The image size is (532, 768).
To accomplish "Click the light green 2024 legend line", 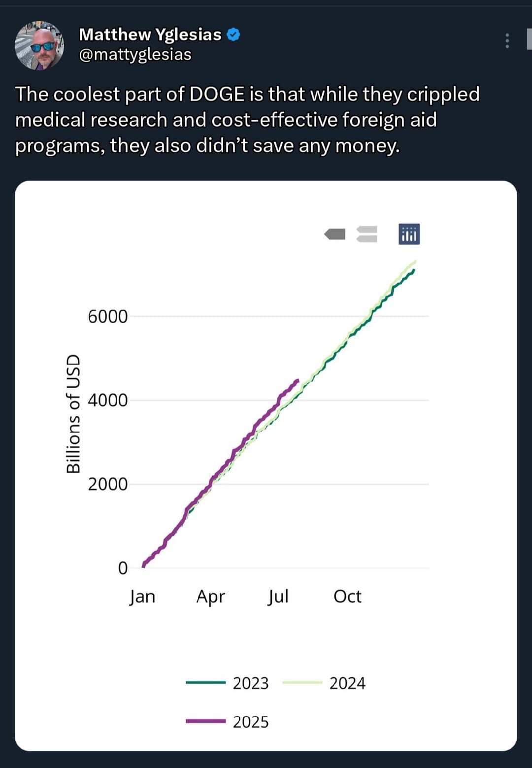I will coord(302,683).
